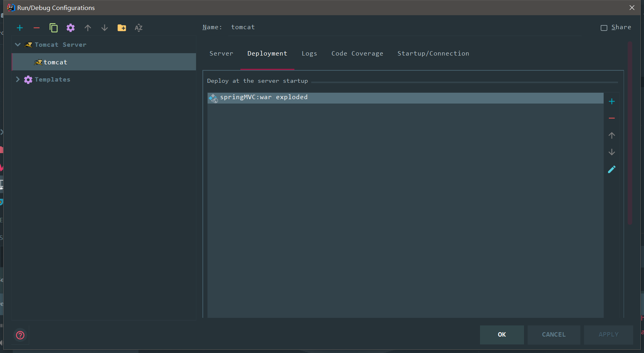The height and width of the screenshot is (353, 644).
Task: Edit the artifact with the pencil icon
Action: 612,170
